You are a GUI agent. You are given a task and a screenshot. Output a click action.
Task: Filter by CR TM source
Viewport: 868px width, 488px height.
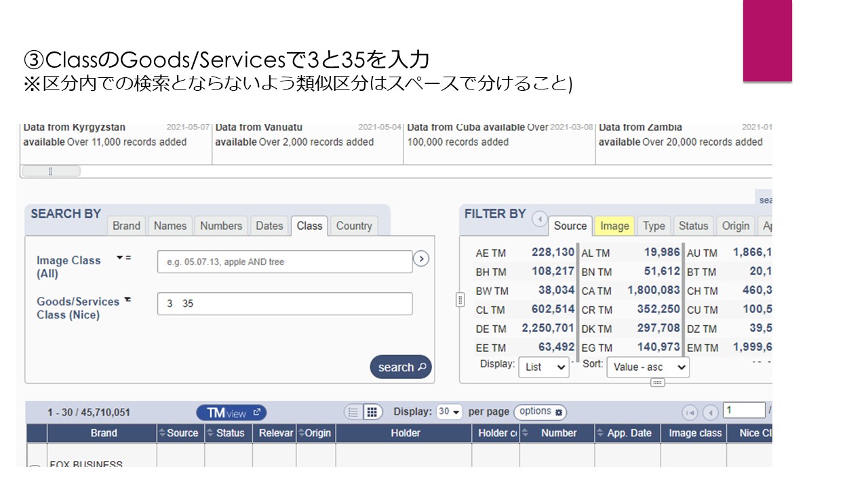tap(631, 310)
